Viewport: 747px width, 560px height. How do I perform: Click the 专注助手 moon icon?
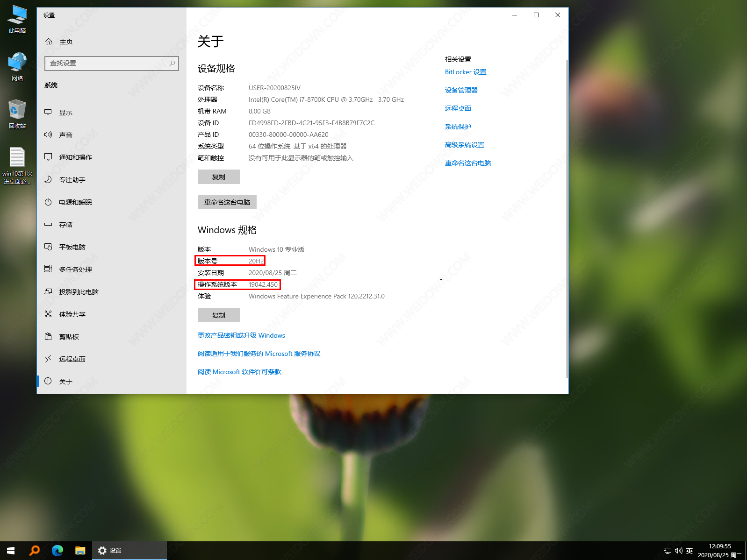[48, 179]
